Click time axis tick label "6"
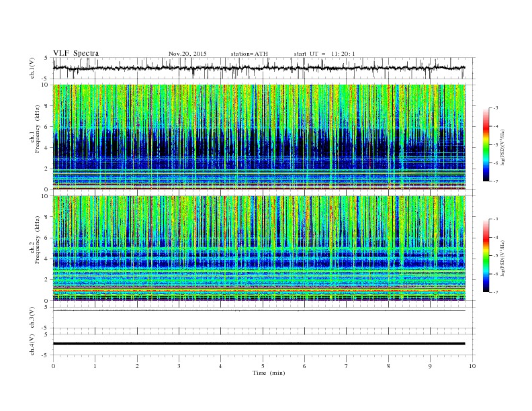This screenshot has height=411, width=532. (304, 366)
